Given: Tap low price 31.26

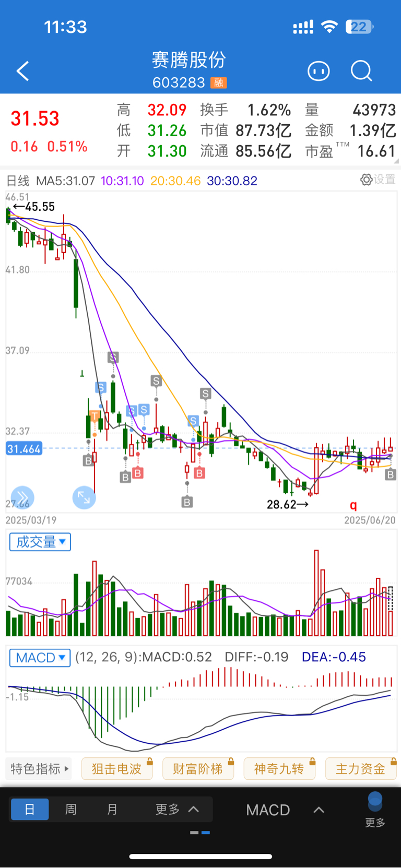Looking at the screenshot, I should pyautogui.click(x=167, y=130).
